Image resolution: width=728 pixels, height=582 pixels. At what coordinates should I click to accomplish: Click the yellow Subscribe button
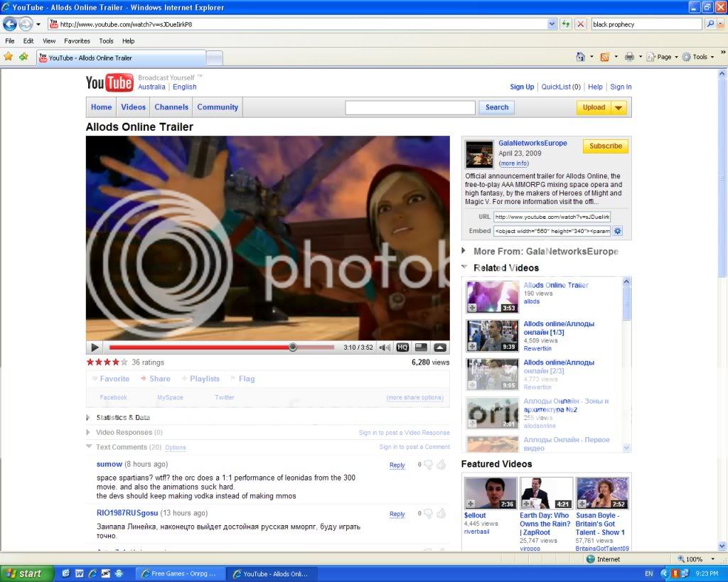tap(605, 146)
